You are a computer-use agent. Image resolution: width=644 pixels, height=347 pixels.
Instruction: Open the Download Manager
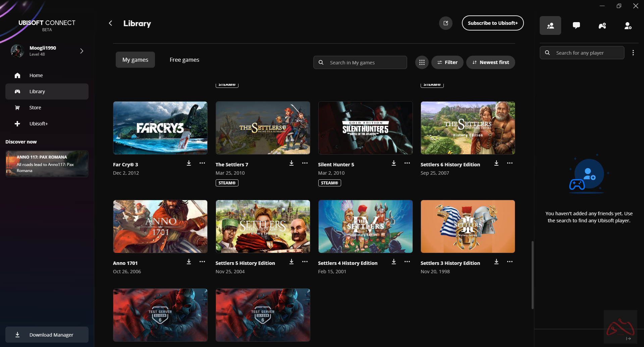pyautogui.click(x=47, y=335)
